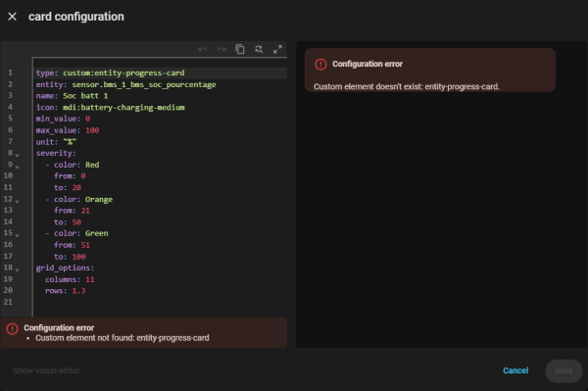588x391 pixels.
Task: Click line number 1 in the gutter
Action: (x=10, y=73)
